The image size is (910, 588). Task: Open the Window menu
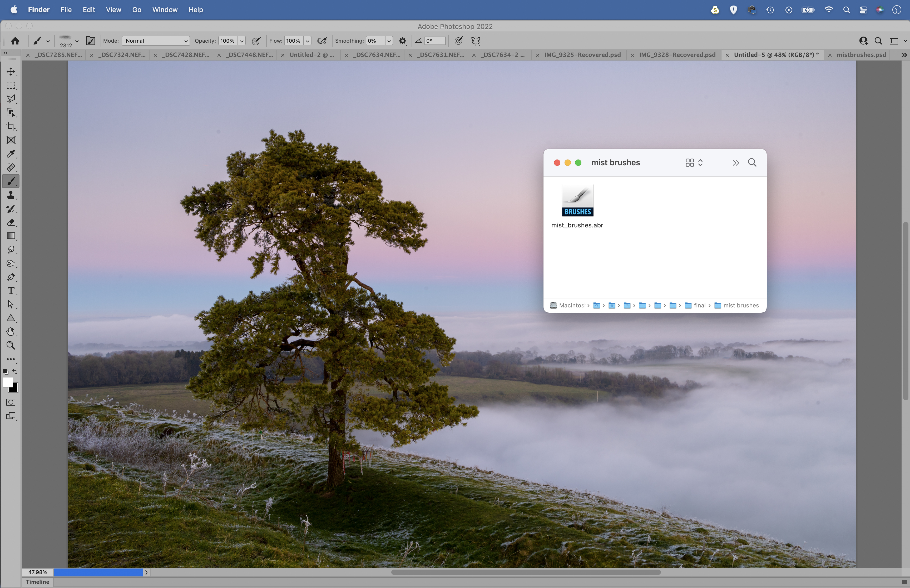tap(165, 9)
